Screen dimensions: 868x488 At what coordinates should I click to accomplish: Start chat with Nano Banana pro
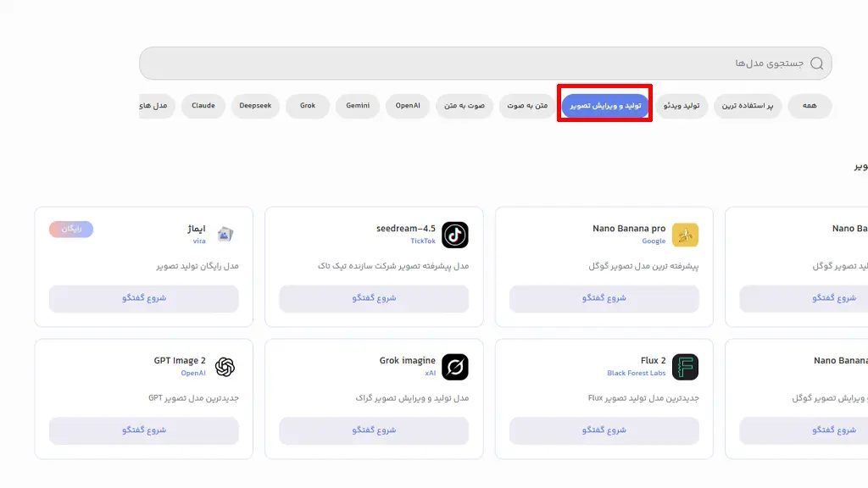(x=604, y=298)
